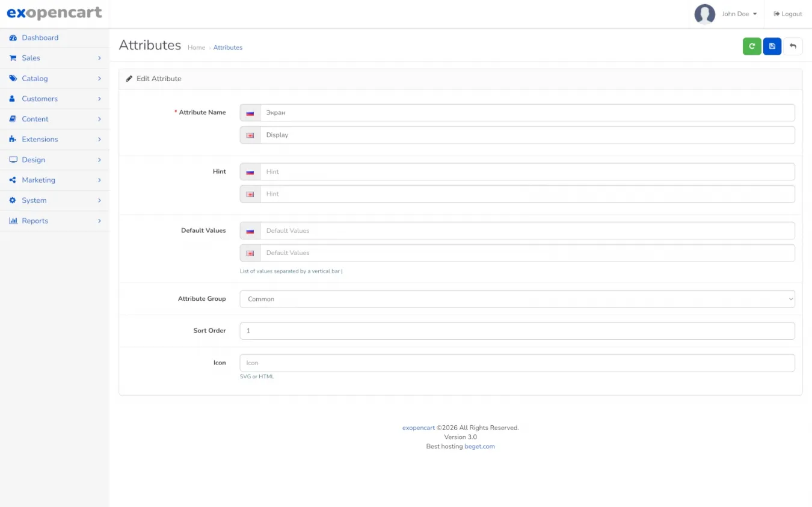Click the Catalog tags icon

click(13, 79)
